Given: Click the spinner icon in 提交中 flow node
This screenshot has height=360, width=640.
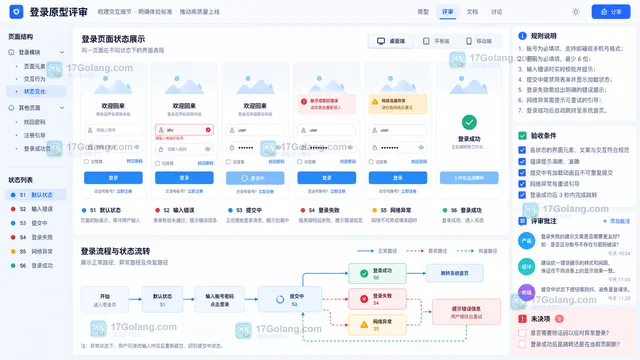Looking at the screenshot, I should (x=280, y=299).
